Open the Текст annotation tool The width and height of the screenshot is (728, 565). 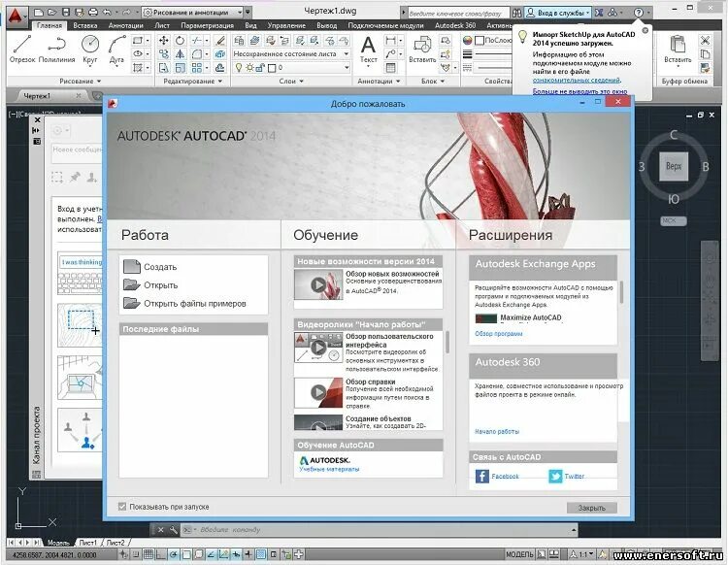(368, 50)
